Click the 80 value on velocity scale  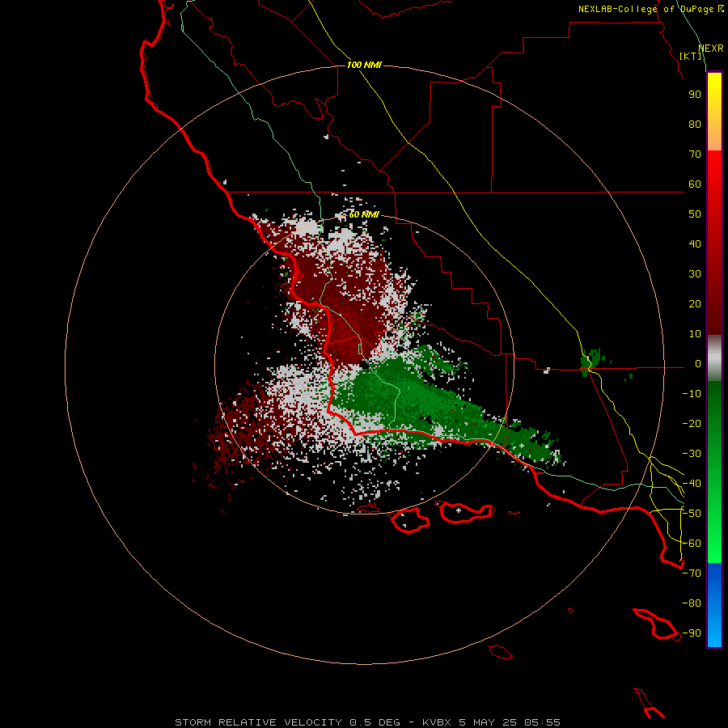695,125
